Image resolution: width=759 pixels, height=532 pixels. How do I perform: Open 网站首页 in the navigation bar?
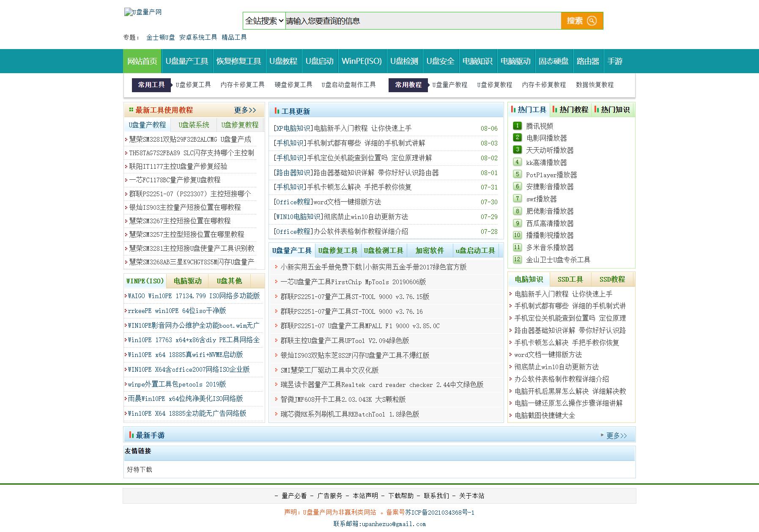[142, 61]
